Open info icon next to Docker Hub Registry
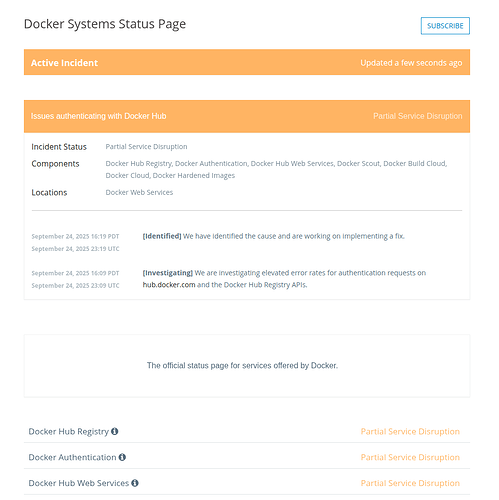The height and width of the screenshot is (500, 499). (115, 431)
